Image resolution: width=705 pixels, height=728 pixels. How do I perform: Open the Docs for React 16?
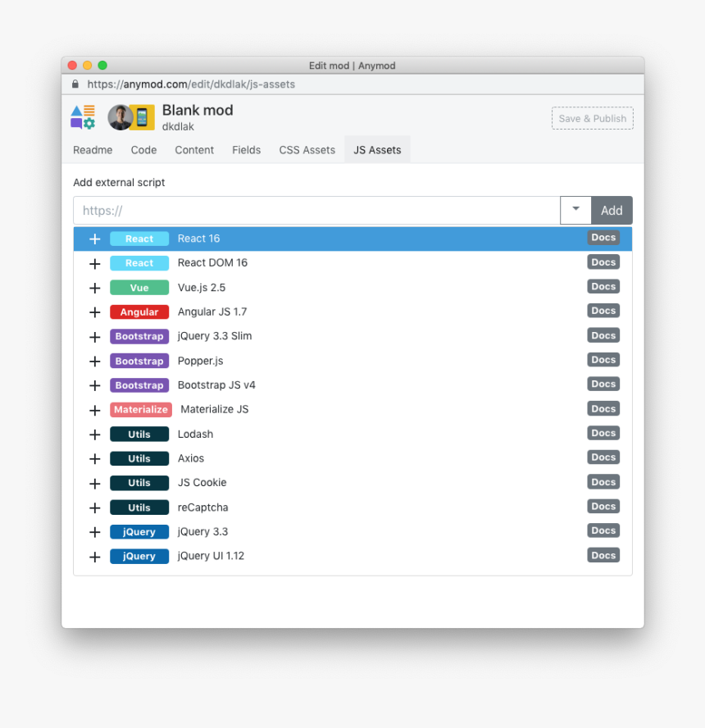point(603,237)
